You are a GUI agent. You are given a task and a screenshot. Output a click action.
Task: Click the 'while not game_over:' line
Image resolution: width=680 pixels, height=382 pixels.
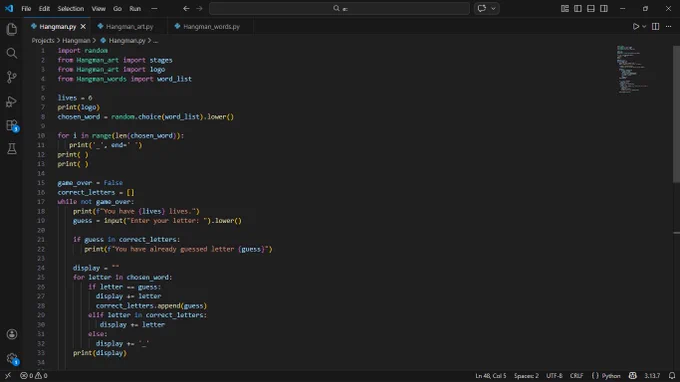96,202
